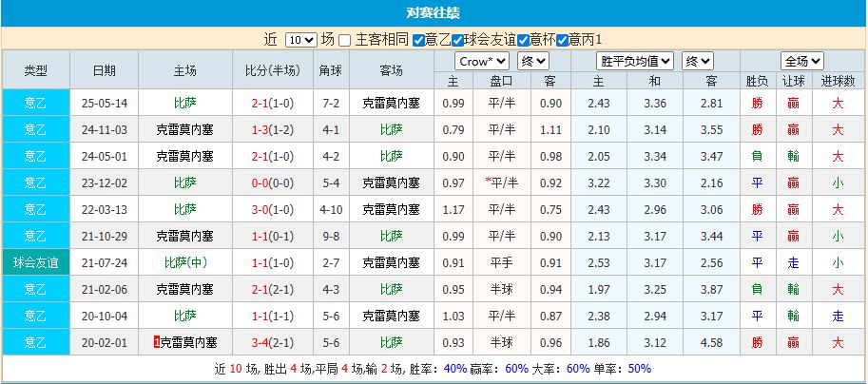
Task: Click home team 比萨(中) in the friendly match
Action: [x=184, y=262]
